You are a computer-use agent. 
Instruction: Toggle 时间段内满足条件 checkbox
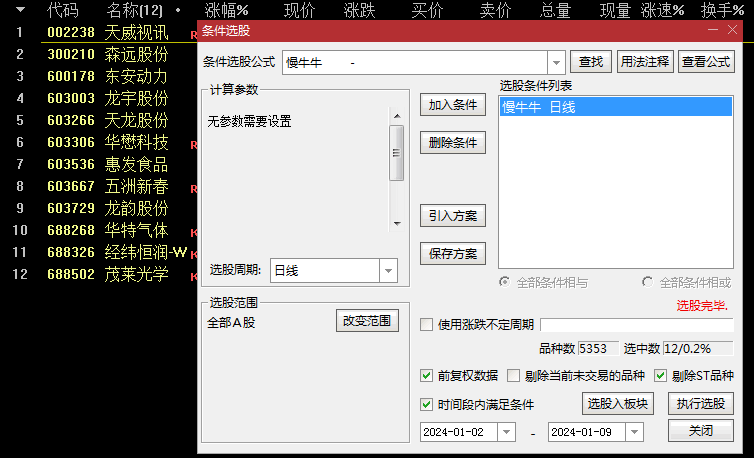pos(427,404)
